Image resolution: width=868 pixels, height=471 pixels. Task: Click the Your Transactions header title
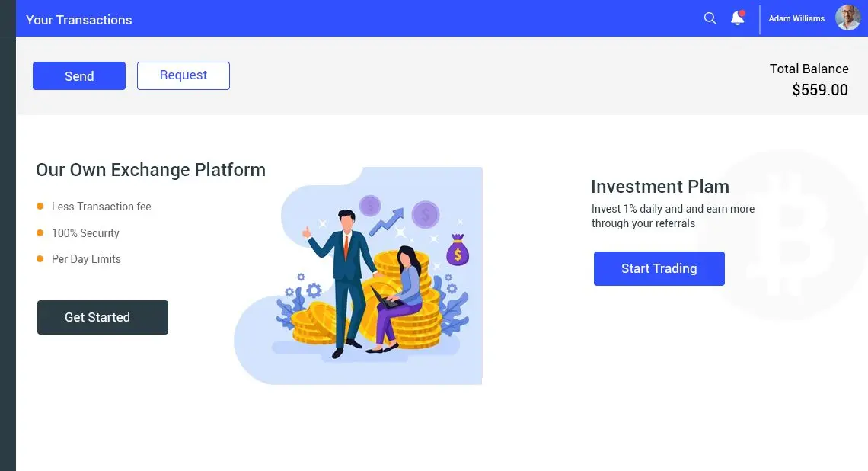(x=79, y=20)
